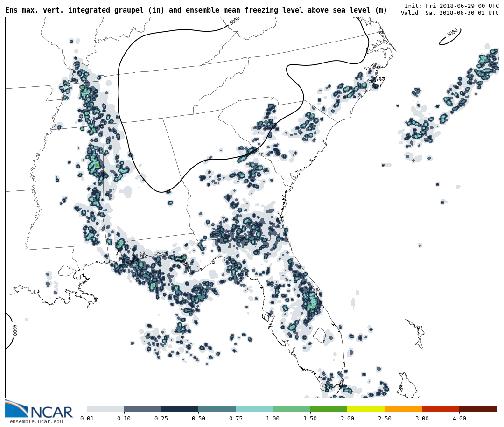Choose the yellow 2.00–2.50 legend swatch
504x427 pixels.
pos(366,409)
